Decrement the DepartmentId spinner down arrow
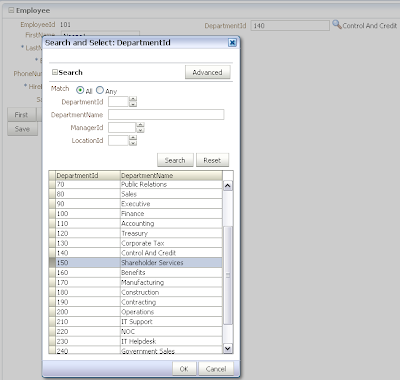400x380 pixels. 133,104
